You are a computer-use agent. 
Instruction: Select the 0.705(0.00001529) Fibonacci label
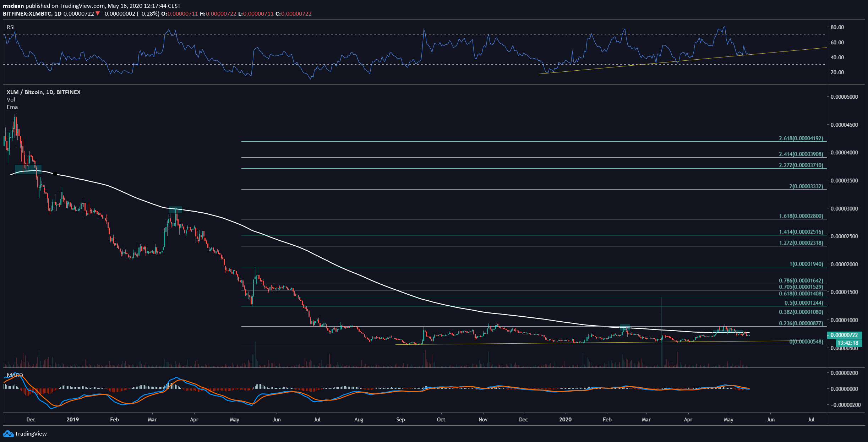coord(801,287)
